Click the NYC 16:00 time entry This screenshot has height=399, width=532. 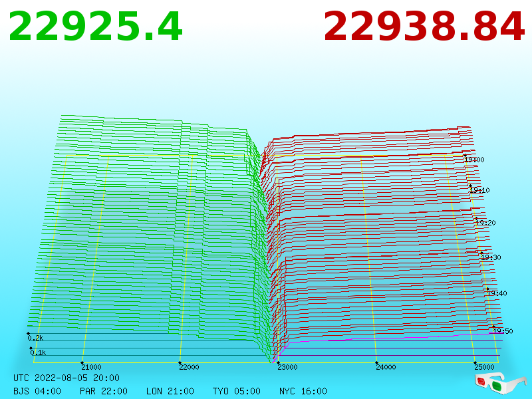[303, 391]
